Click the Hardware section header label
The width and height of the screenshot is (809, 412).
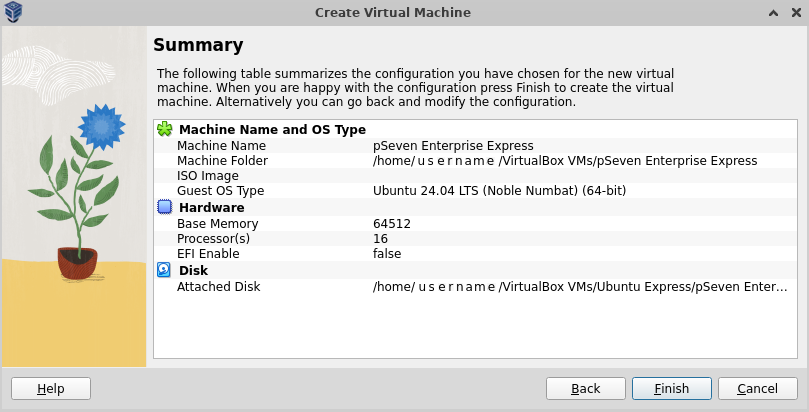[x=211, y=208]
